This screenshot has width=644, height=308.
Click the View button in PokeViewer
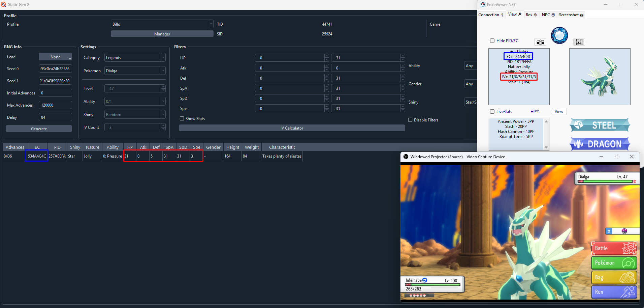pyautogui.click(x=559, y=111)
